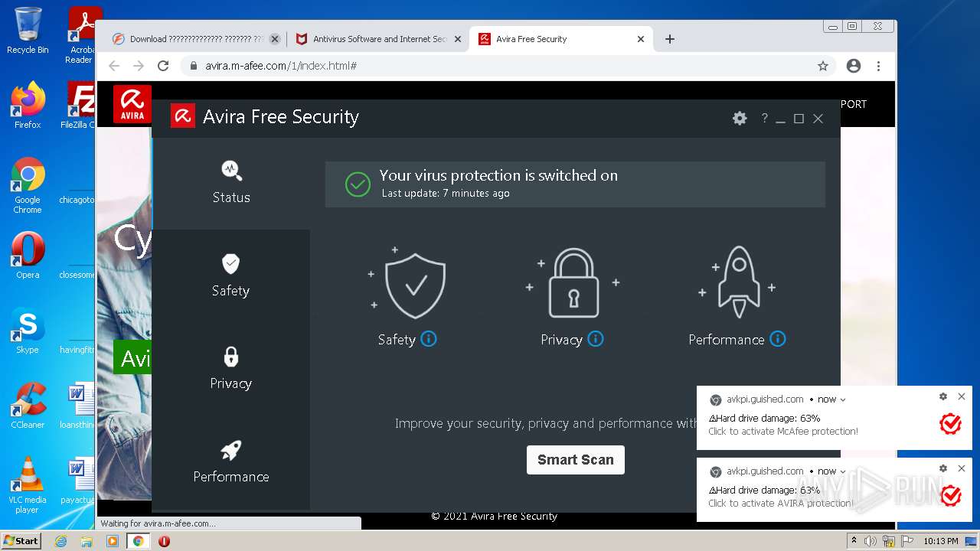Close the Antivirus Software tab
Screen dimensions: 980x551
click(x=458, y=39)
